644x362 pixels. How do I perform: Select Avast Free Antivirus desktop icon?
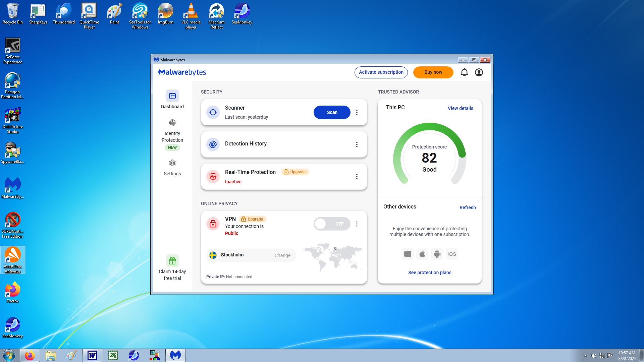pyautogui.click(x=13, y=260)
